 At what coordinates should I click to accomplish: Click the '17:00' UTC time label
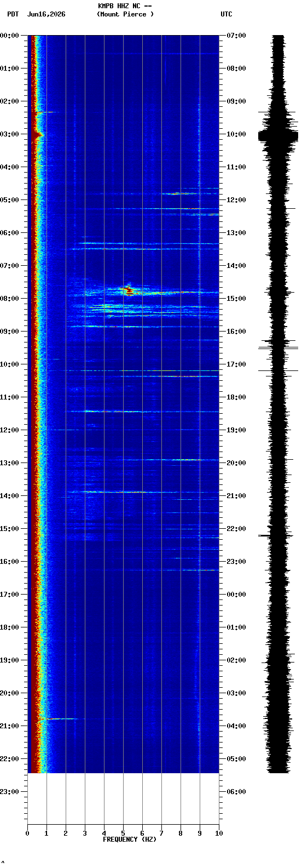pyautogui.click(x=236, y=364)
